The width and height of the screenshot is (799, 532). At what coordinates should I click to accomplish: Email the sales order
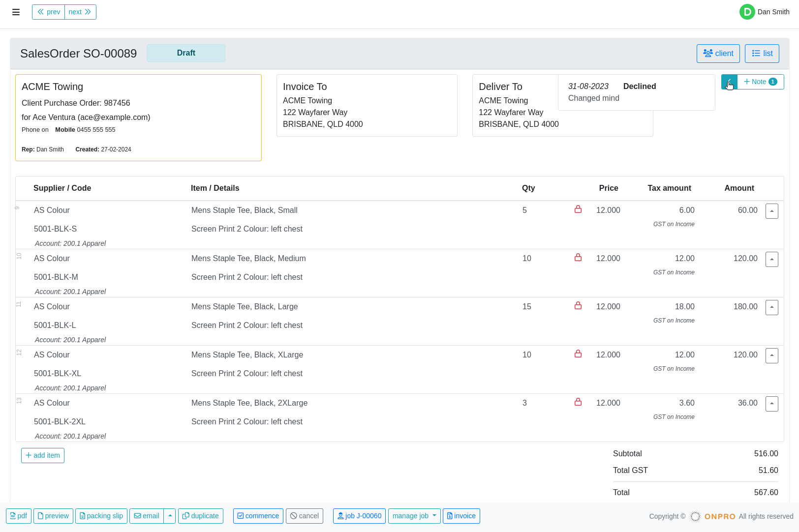[x=147, y=516]
